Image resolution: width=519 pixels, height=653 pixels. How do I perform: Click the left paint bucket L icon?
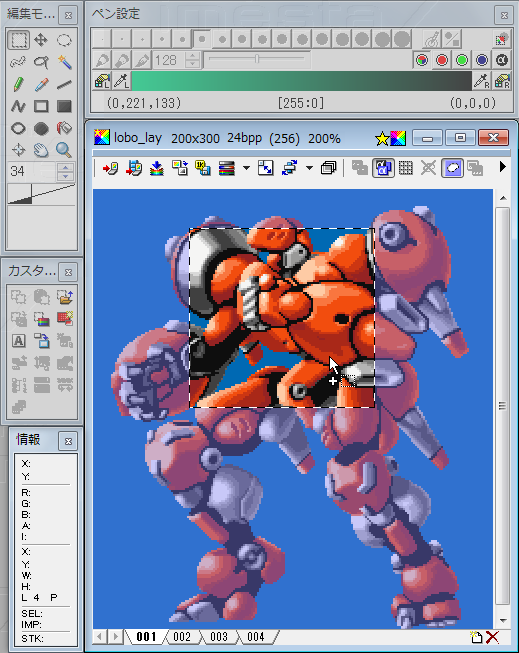pyautogui.click(x=102, y=81)
